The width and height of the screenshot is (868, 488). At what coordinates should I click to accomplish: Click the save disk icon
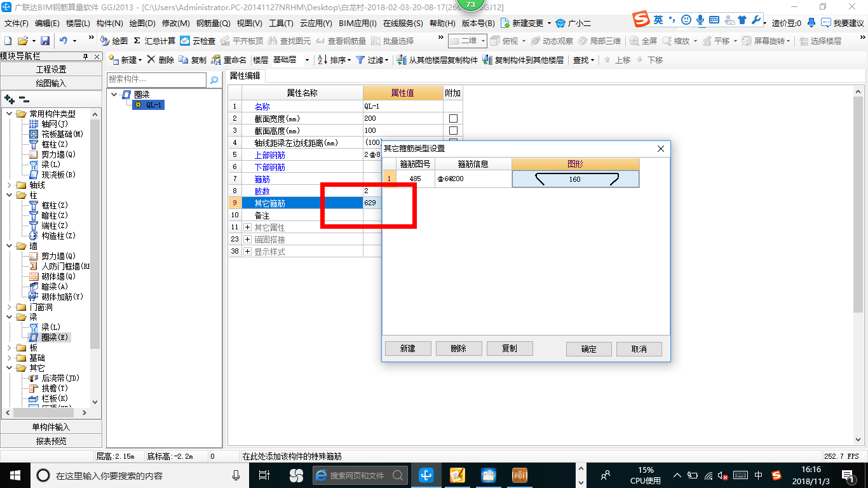[45, 41]
